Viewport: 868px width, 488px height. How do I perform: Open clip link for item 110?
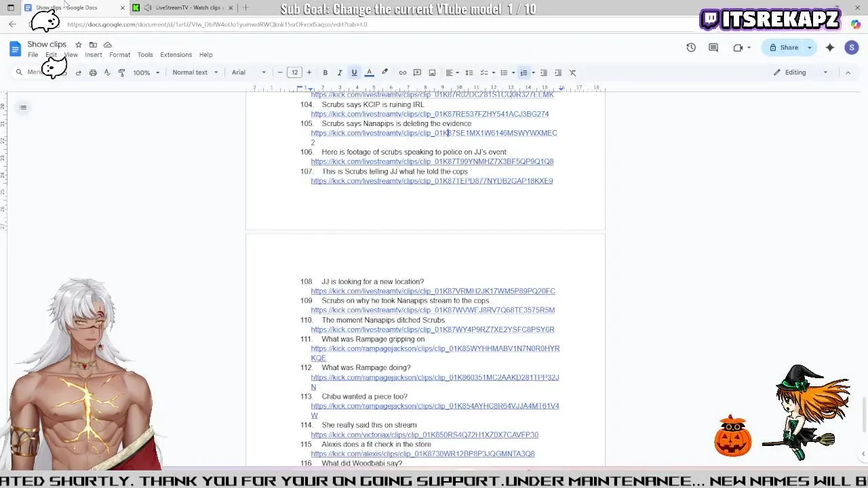click(x=433, y=329)
